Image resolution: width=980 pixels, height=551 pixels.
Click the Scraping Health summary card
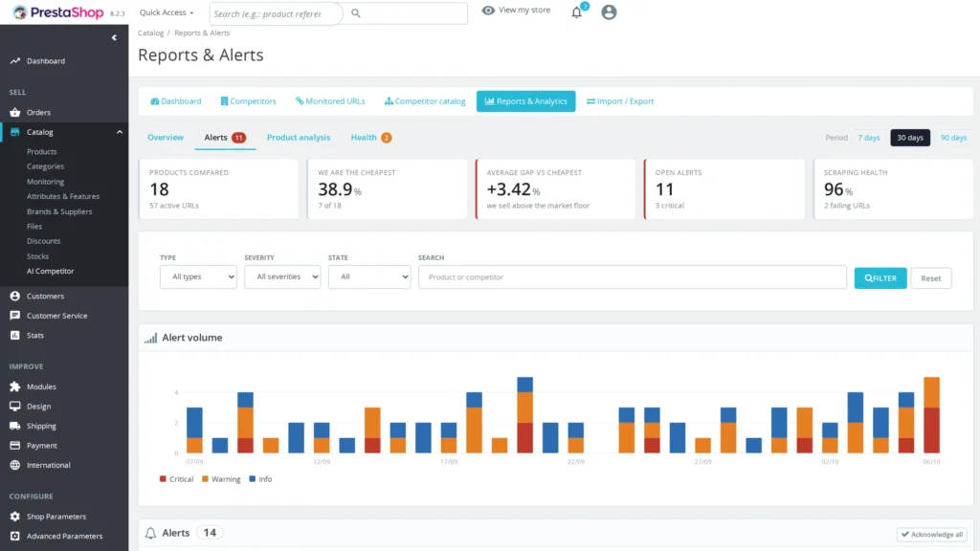tap(893, 189)
